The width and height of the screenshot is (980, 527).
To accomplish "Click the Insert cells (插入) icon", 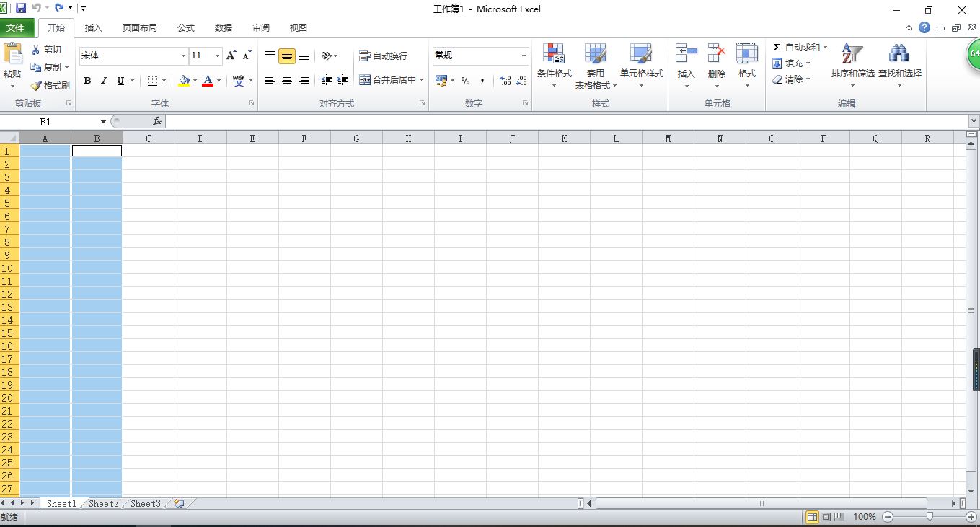I will [x=687, y=53].
